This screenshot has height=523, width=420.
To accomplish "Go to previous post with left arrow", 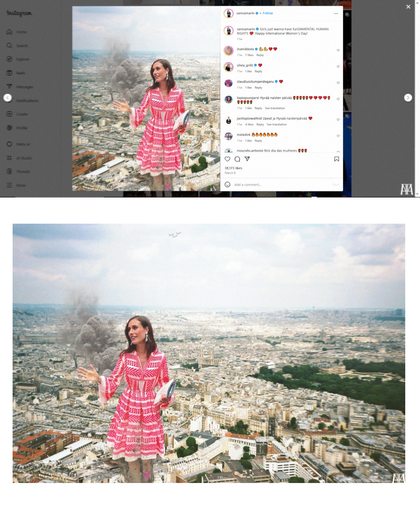I will (x=8, y=98).
